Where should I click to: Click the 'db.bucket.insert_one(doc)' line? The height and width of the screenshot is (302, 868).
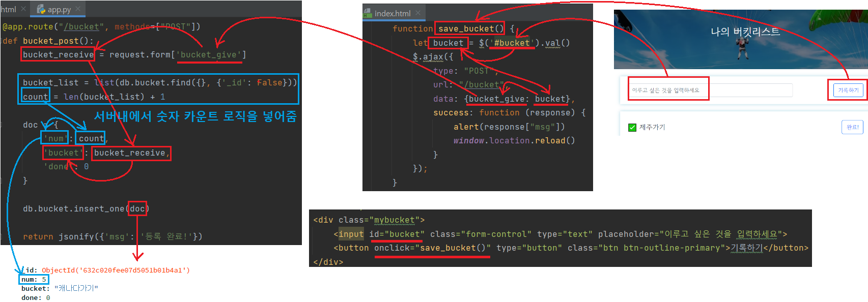coord(86,208)
